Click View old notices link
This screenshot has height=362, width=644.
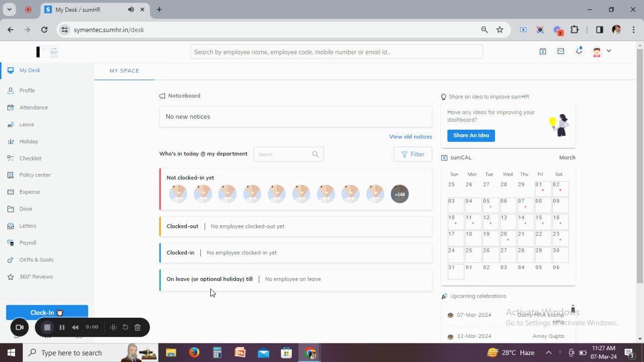411,137
